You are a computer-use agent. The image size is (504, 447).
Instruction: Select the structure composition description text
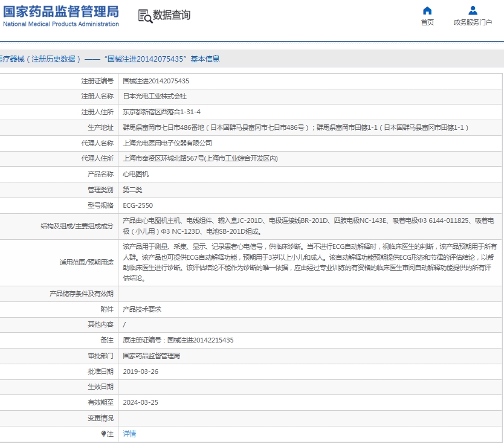(x=309, y=226)
